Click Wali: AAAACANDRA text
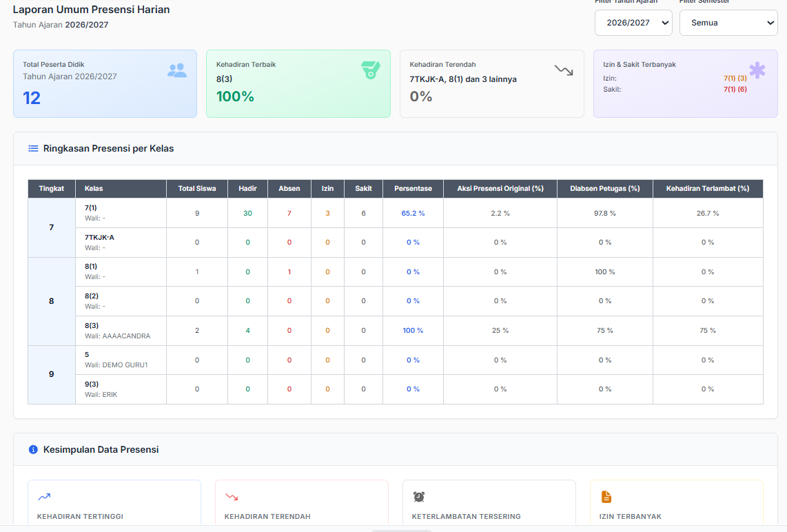This screenshot has height=532, width=787. 117,336
